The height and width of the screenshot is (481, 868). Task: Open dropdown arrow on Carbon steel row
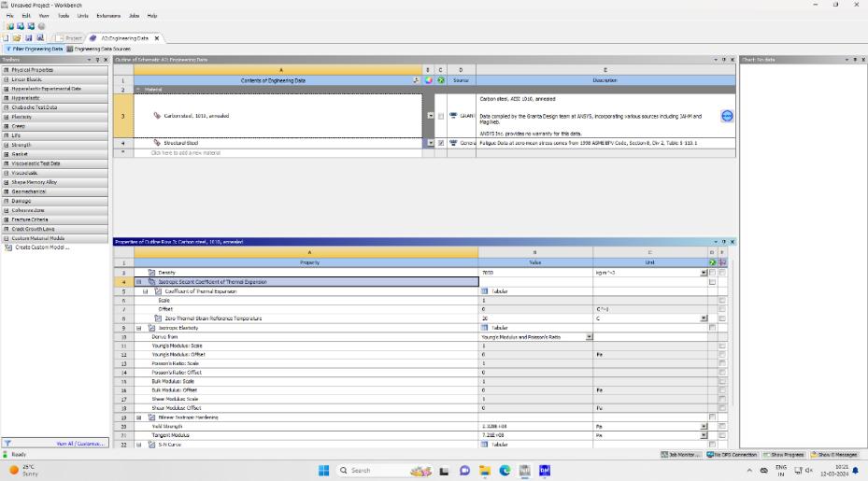click(430, 116)
